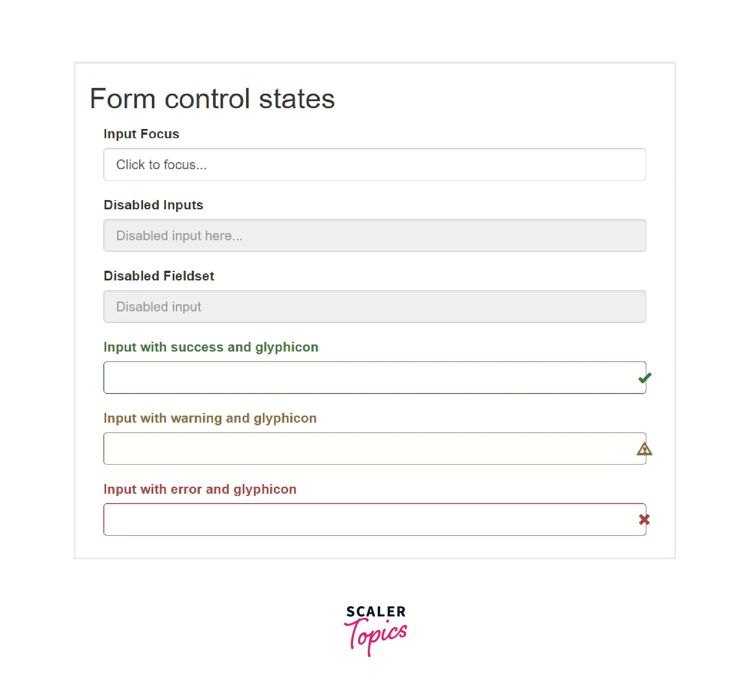Click the 'Disabled Fieldset' label
This screenshot has width=751, height=700.
[159, 276]
